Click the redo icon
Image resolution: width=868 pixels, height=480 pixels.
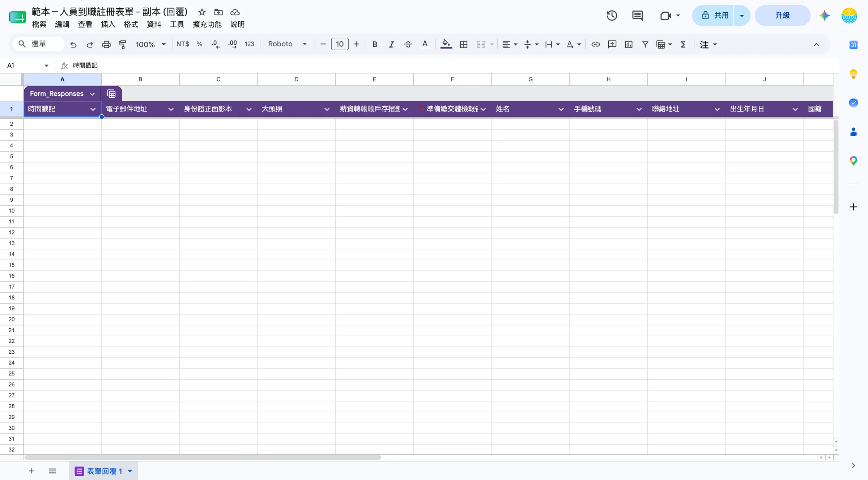[90, 45]
